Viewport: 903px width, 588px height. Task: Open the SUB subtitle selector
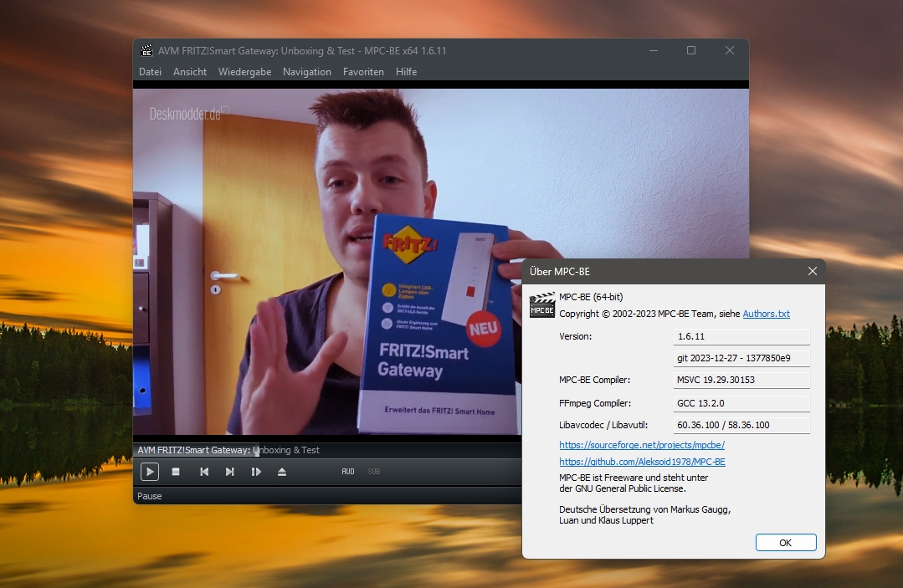(x=374, y=471)
